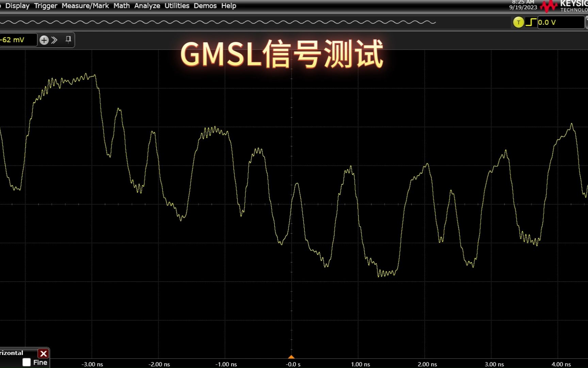
Task: Click the yellow trigger source T icon
Action: 518,22
